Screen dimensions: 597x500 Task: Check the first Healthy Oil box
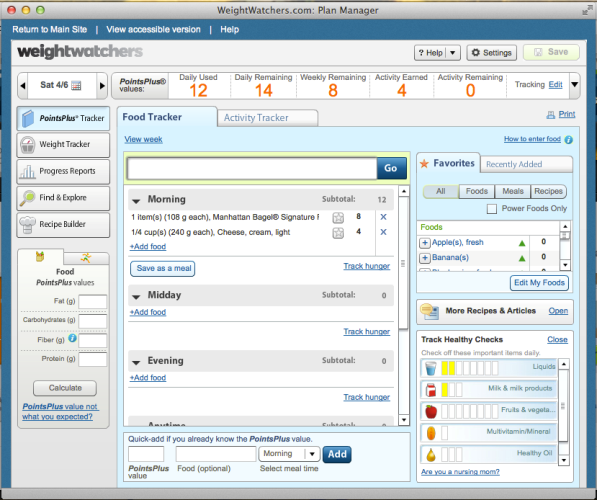(444, 455)
